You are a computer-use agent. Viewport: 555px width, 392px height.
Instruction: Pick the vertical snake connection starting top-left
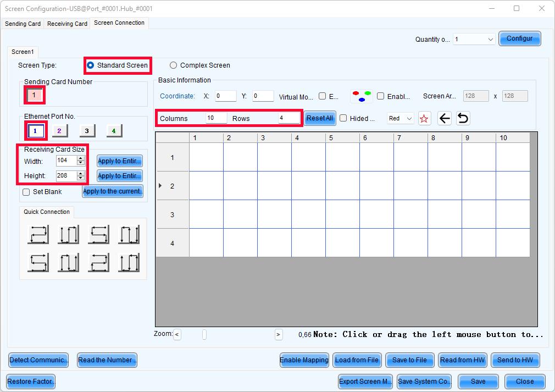68,234
